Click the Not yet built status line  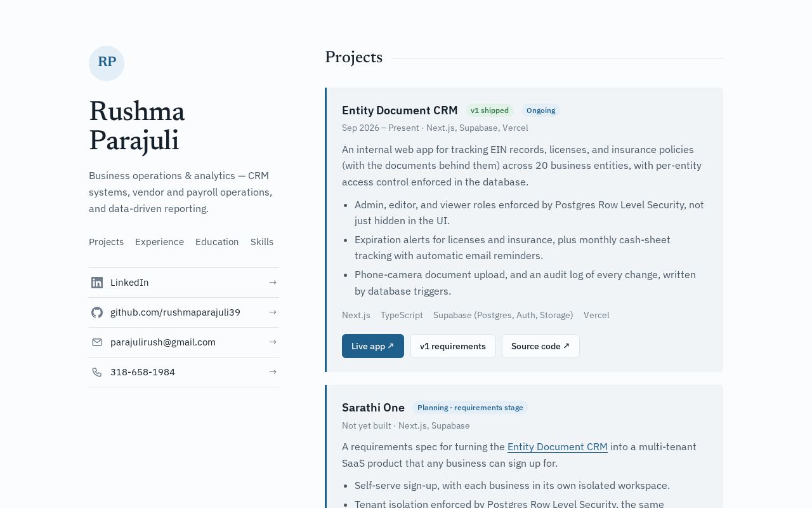pyautogui.click(x=406, y=425)
